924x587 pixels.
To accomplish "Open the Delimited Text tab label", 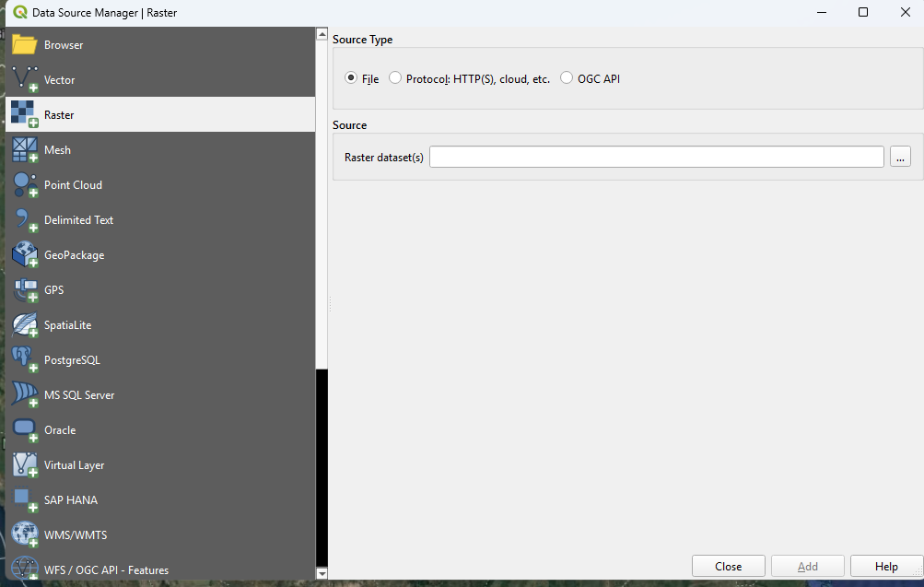I will point(78,220).
